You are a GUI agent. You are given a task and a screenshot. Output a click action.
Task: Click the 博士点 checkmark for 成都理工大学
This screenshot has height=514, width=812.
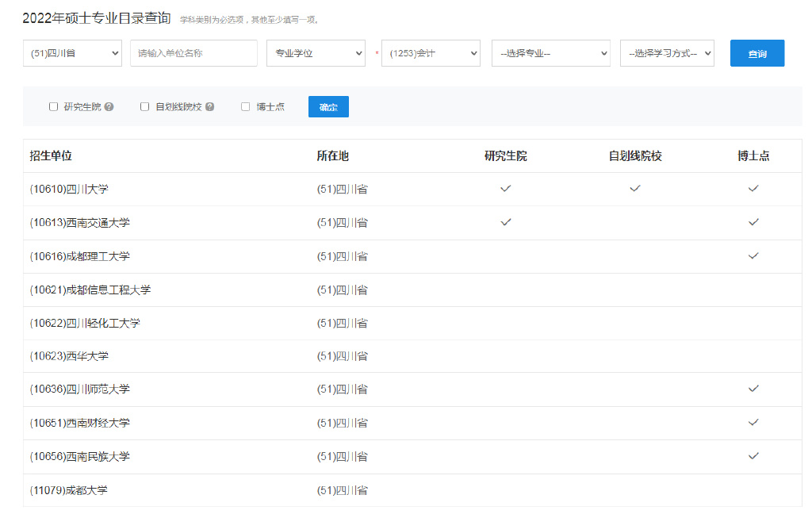coord(753,256)
